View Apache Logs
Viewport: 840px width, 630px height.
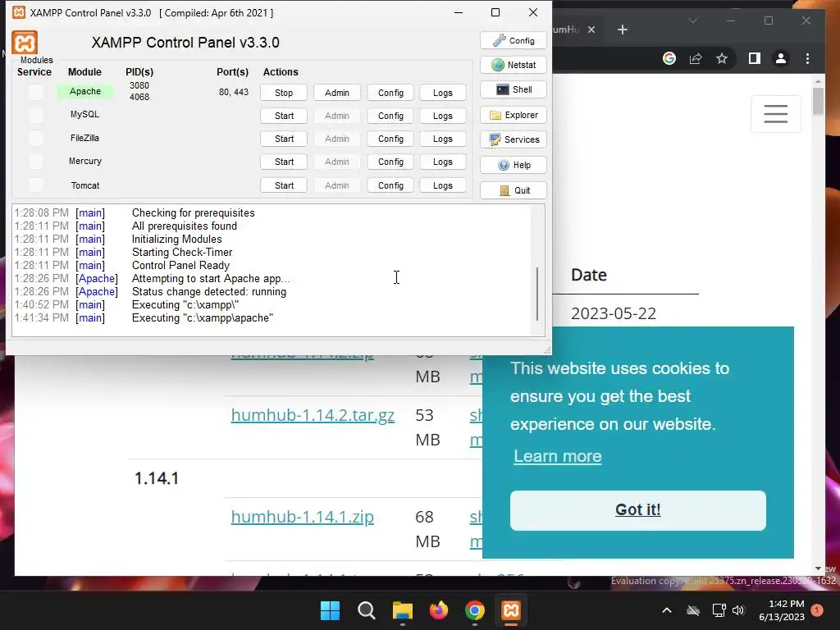point(442,93)
